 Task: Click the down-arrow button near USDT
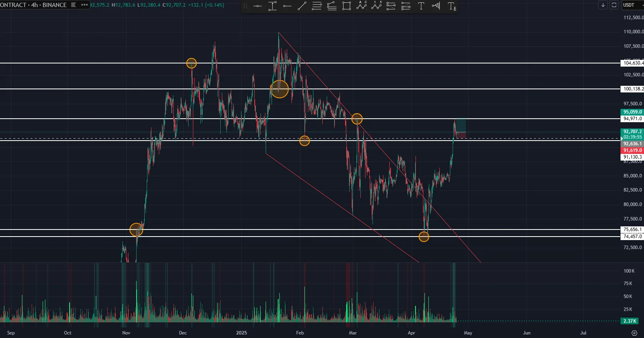click(x=603, y=5)
